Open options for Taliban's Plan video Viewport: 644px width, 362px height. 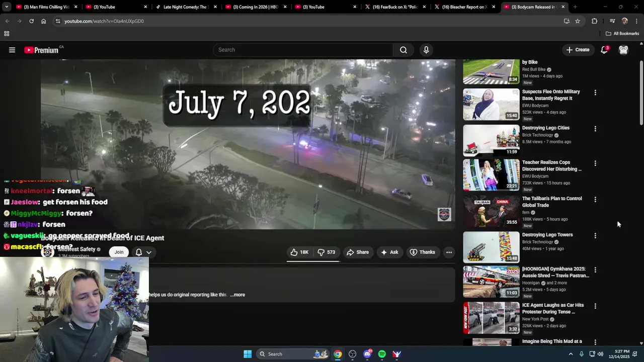[595, 200]
